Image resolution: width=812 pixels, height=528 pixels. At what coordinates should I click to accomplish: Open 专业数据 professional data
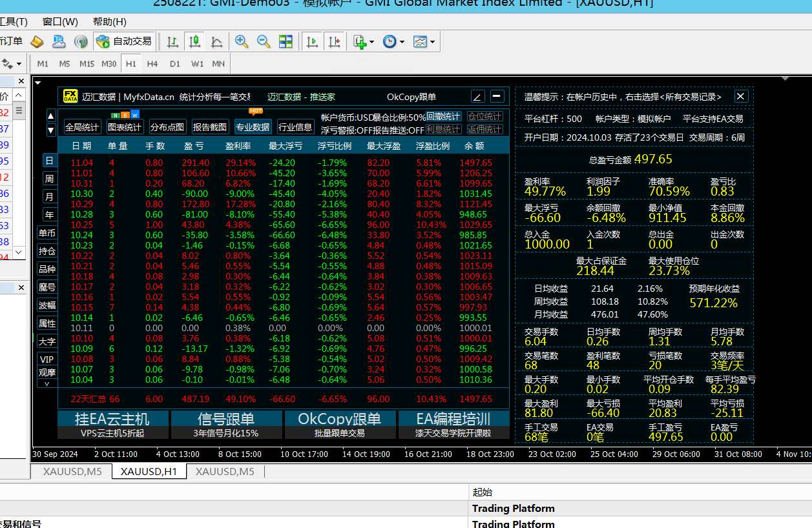(x=253, y=127)
